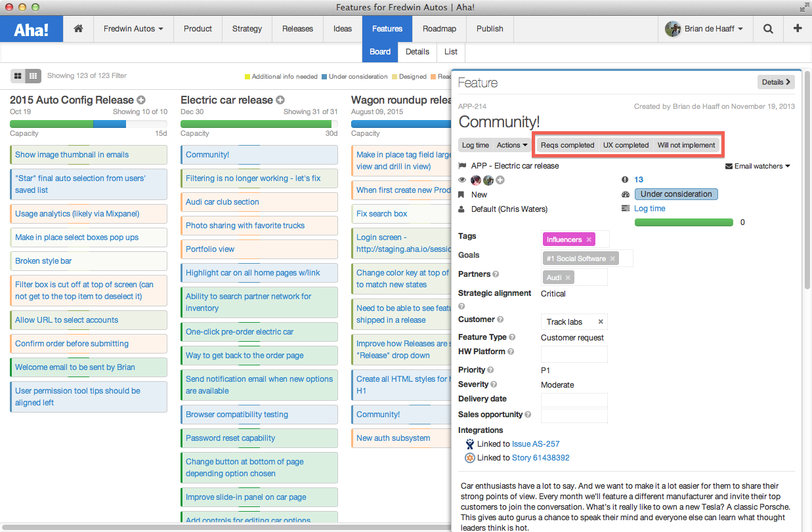Open the Under consideration status dropdown

click(676, 194)
